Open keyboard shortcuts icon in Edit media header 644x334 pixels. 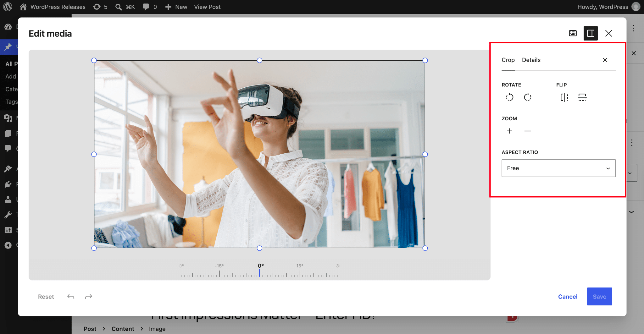(x=573, y=33)
